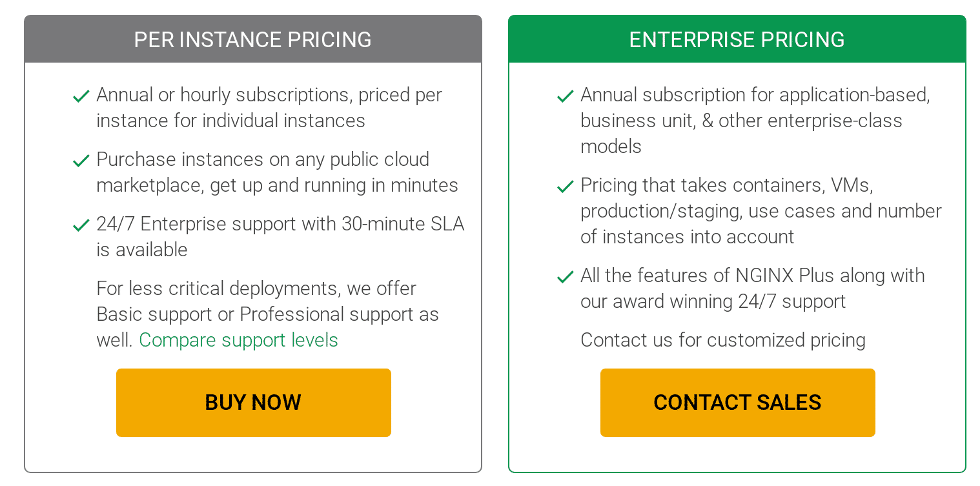
Task: Click the BUY NOW button
Action: click(x=253, y=402)
